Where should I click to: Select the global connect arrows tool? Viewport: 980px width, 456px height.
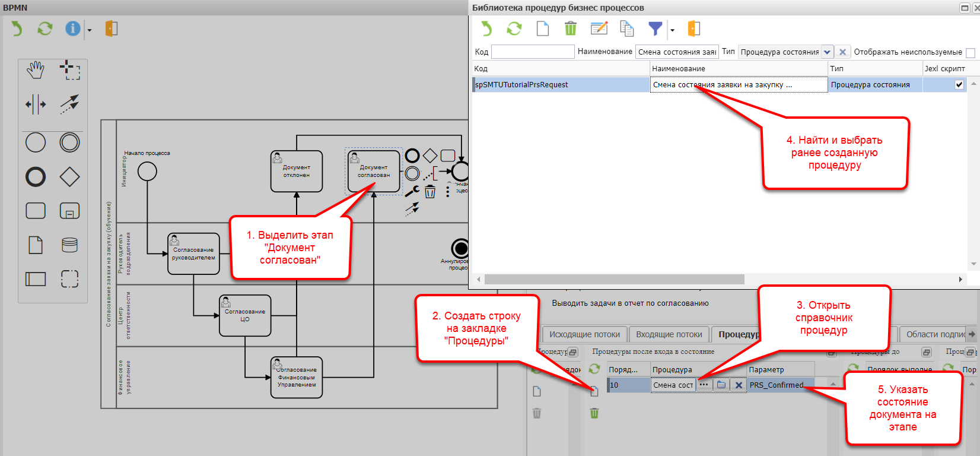[69, 104]
